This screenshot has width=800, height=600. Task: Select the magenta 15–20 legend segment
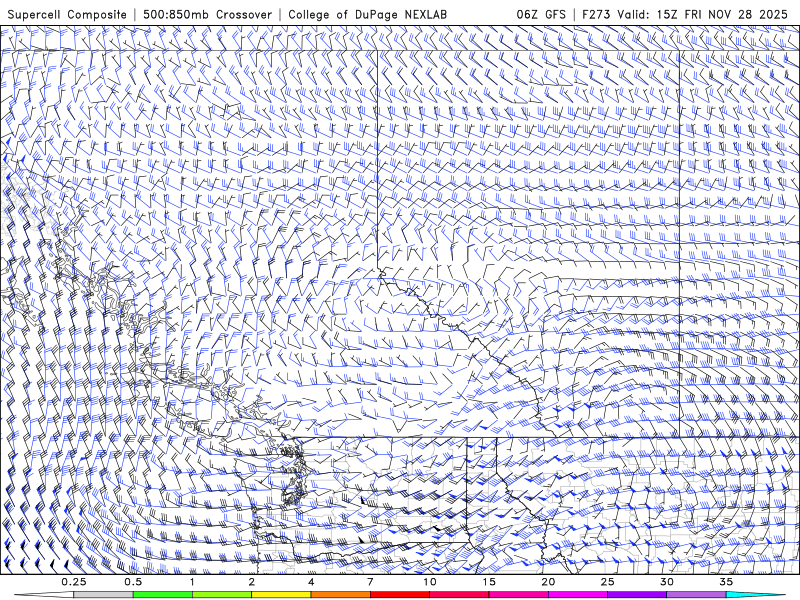[x=518, y=595]
